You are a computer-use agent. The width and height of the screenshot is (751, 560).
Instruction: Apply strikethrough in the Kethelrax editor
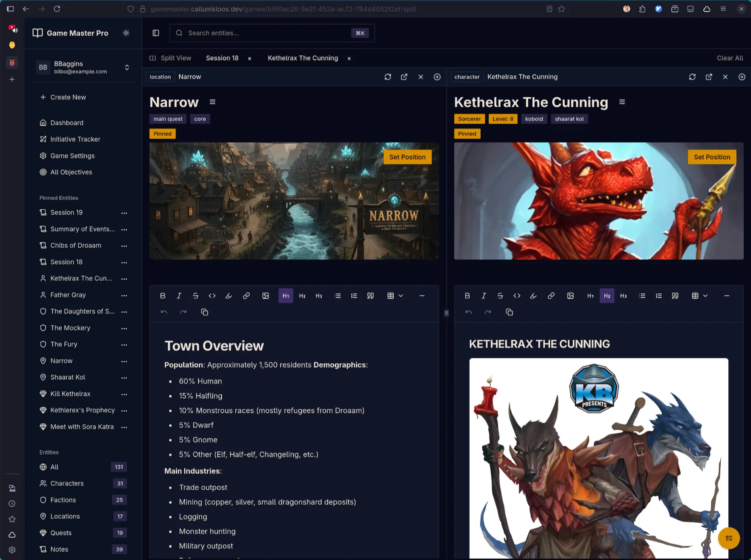tap(500, 296)
